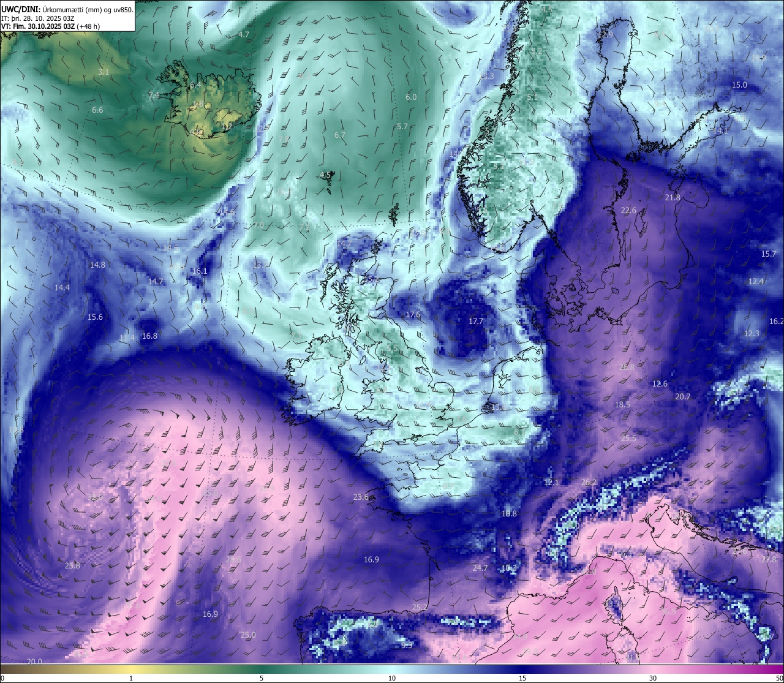Click the 5.7 value label
Viewport: 784px width, 683px height.
pyautogui.click(x=402, y=127)
